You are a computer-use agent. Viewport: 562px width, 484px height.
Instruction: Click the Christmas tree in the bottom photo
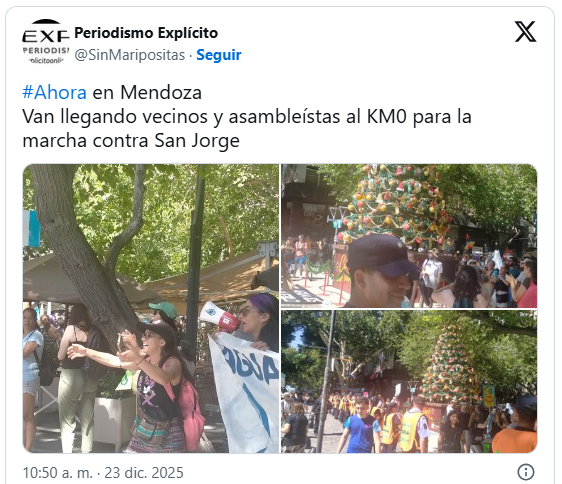pyautogui.click(x=450, y=363)
